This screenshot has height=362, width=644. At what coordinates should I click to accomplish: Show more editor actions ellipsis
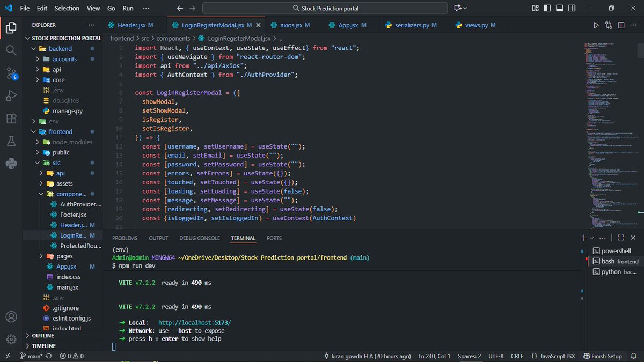coord(633,25)
